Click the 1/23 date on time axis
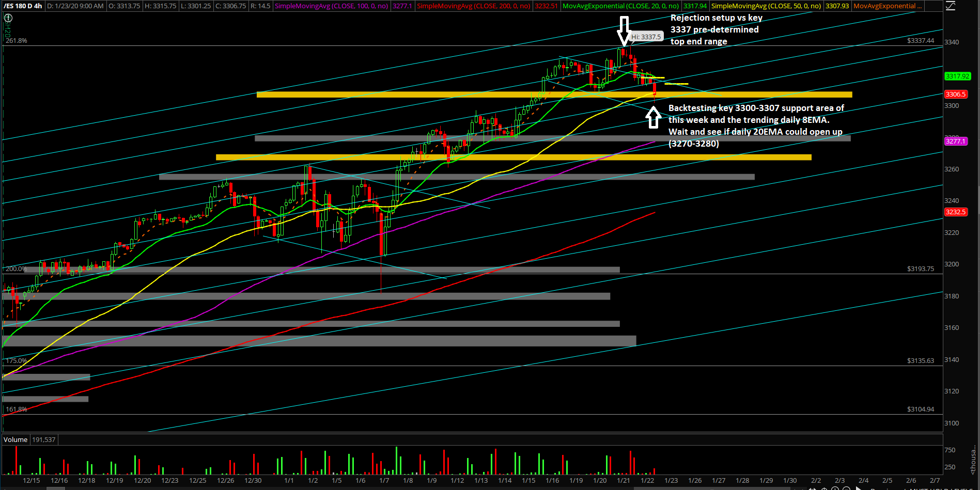The width and height of the screenshot is (980, 490). tap(671, 480)
